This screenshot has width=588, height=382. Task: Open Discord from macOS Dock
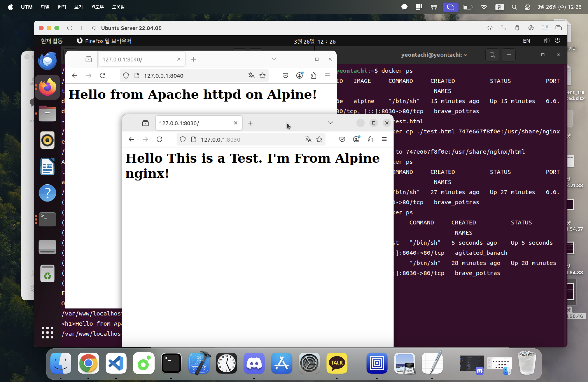pyautogui.click(x=254, y=363)
